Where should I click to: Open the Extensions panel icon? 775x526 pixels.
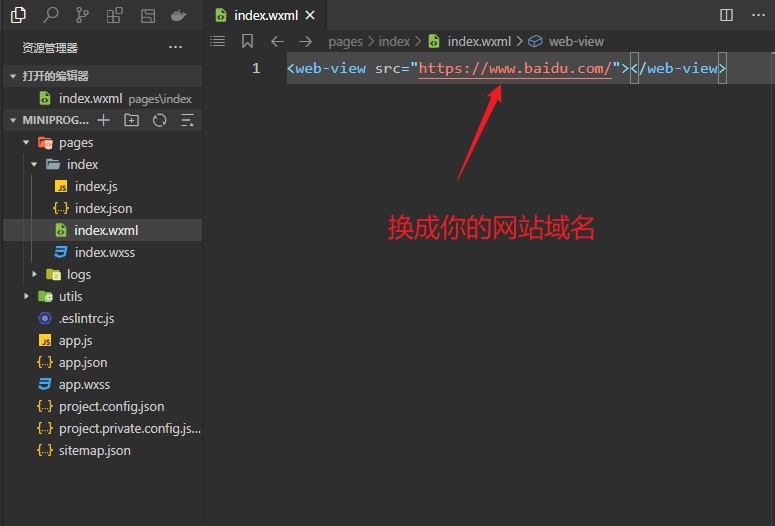pos(114,15)
